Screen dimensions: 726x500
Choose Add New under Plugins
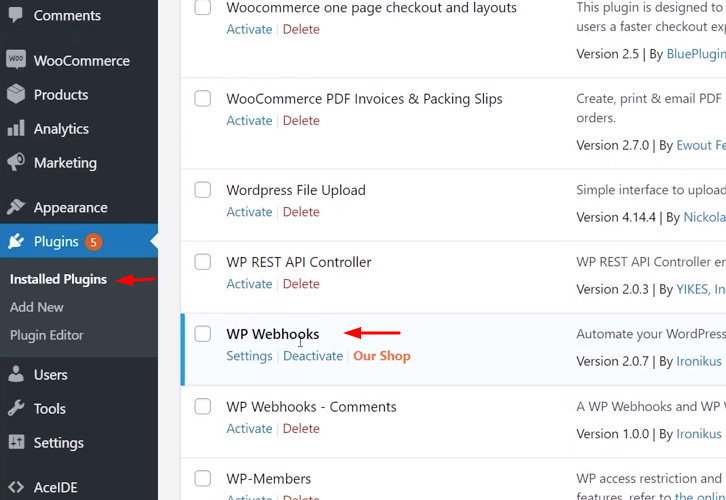click(x=37, y=307)
